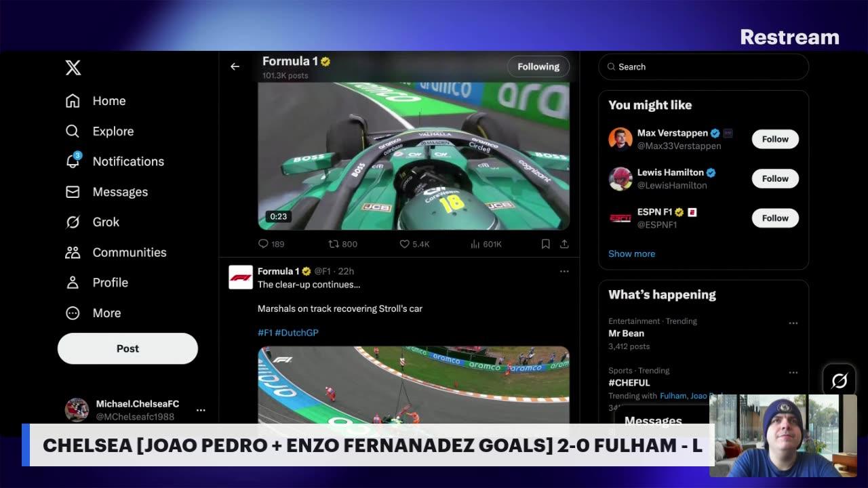Open Explore in the sidebar

[100, 131]
